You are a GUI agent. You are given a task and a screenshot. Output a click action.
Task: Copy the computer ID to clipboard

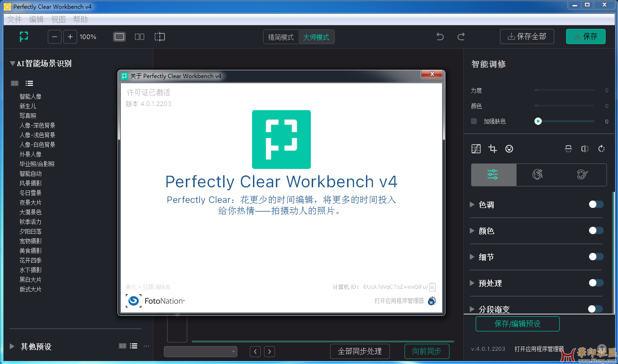(433, 287)
